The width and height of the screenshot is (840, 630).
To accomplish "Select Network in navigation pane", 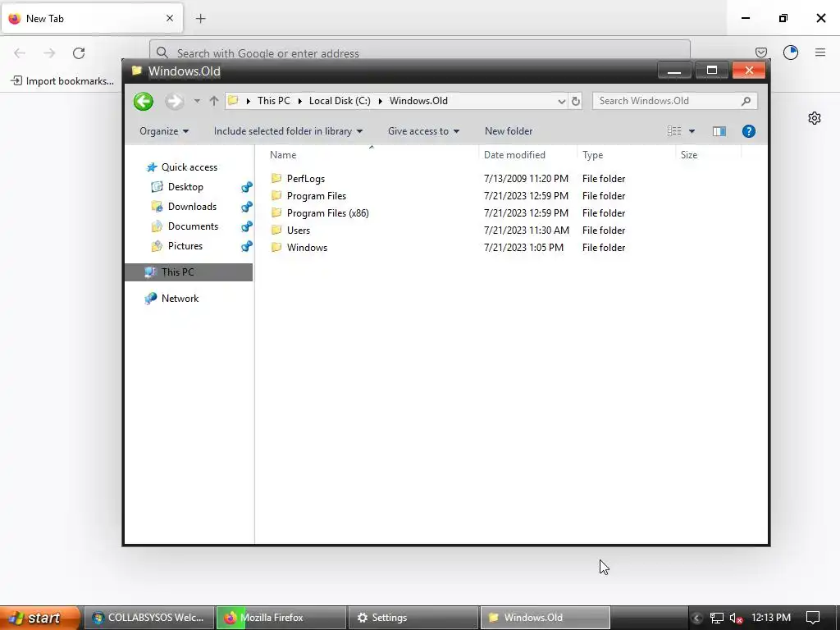I will tap(172, 299).
